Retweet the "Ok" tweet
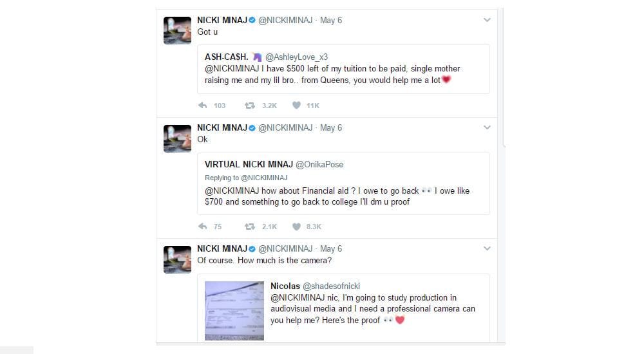The width and height of the screenshot is (644, 354). click(249, 227)
